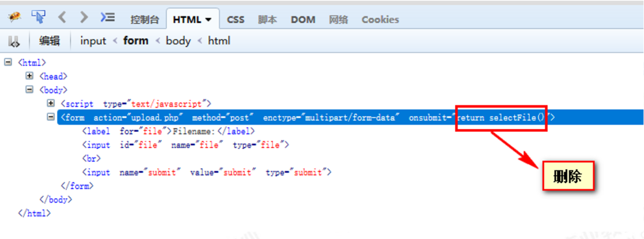Select input in the breadcrumb path
This screenshot has width=644, height=239.
click(93, 41)
